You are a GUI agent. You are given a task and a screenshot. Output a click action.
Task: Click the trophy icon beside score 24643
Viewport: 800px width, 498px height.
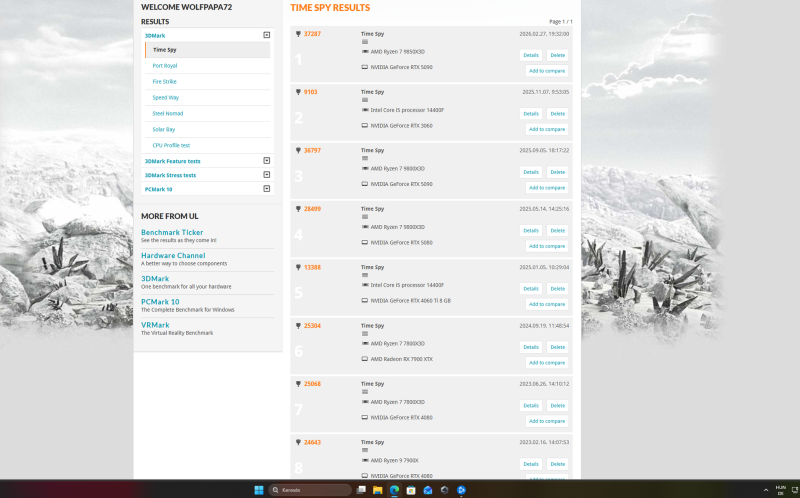(298, 442)
